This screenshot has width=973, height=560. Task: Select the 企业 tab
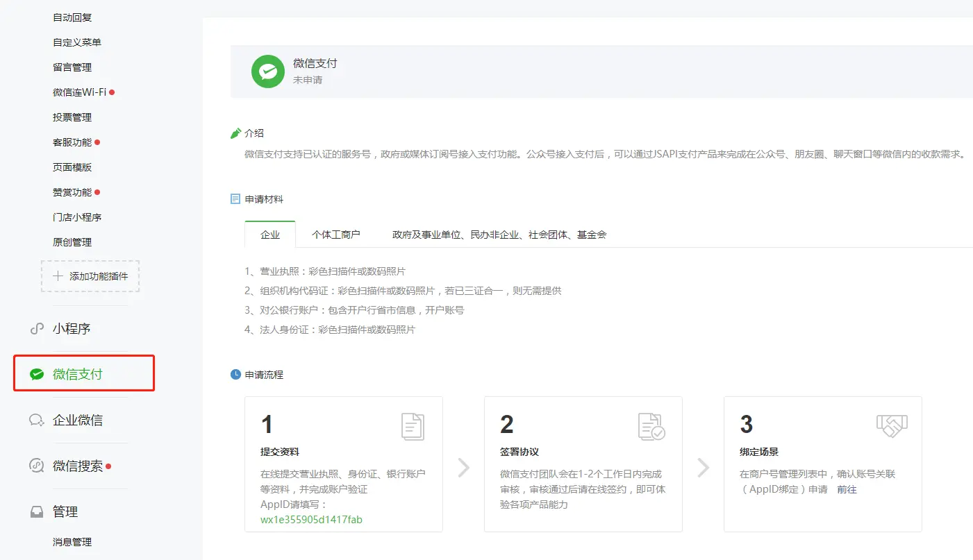270,235
